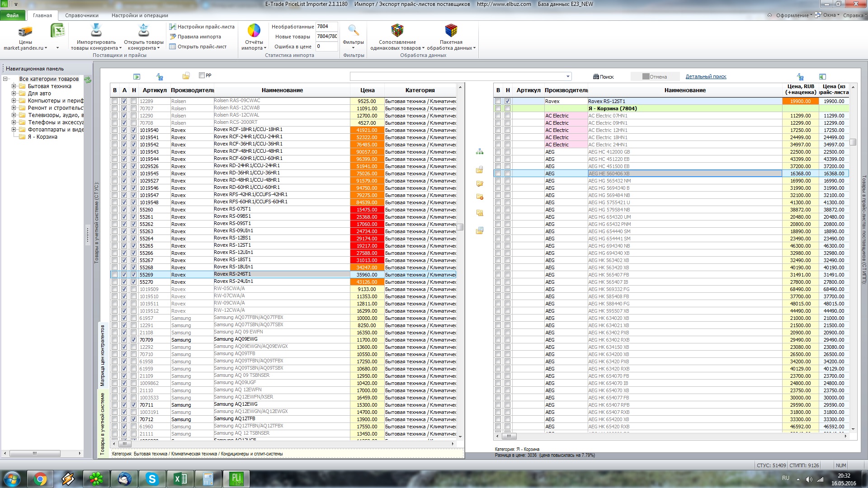The image size is (868, 488).
Task: Click the batch data processing cube icon
Action: click(x=451, y=30)
